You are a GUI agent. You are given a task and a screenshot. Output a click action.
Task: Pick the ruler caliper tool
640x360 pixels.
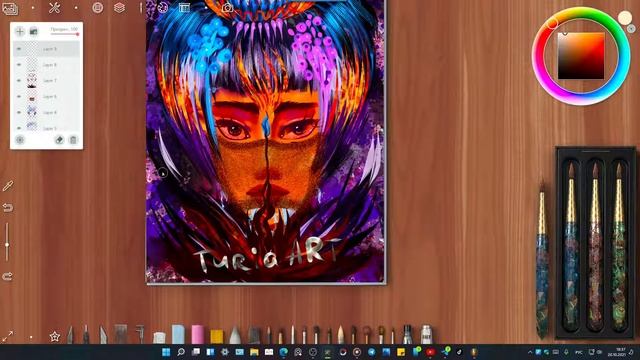[x=140, y=334]
